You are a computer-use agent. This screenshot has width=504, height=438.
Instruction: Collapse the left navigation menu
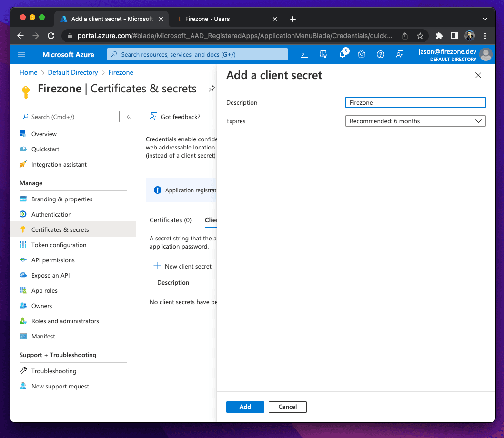pyautogui.click(x=128, y=116)
